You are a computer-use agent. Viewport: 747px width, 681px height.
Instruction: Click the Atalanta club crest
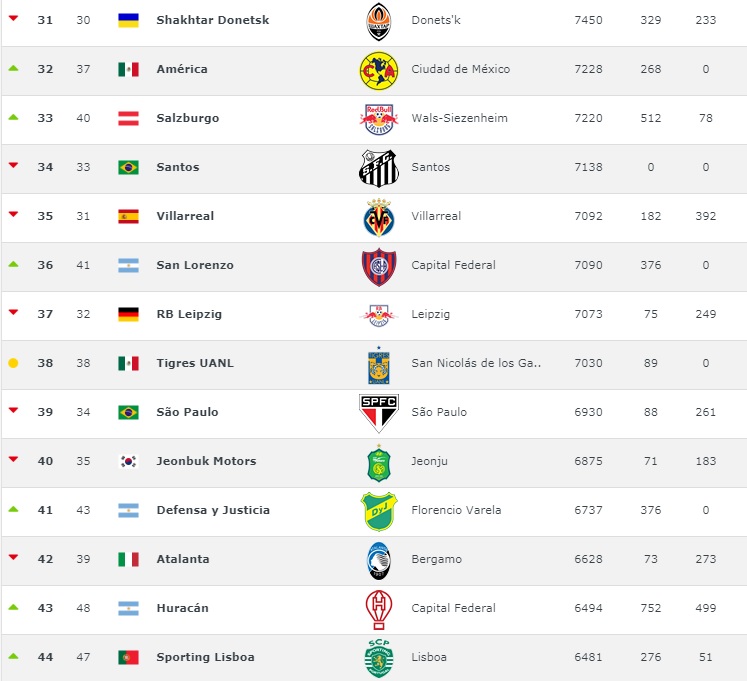(x=379, y=560)
